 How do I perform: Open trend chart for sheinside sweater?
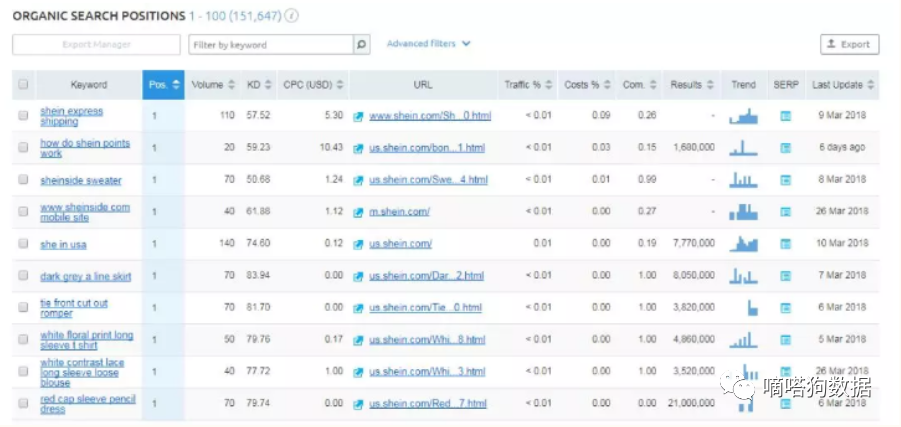744,180
